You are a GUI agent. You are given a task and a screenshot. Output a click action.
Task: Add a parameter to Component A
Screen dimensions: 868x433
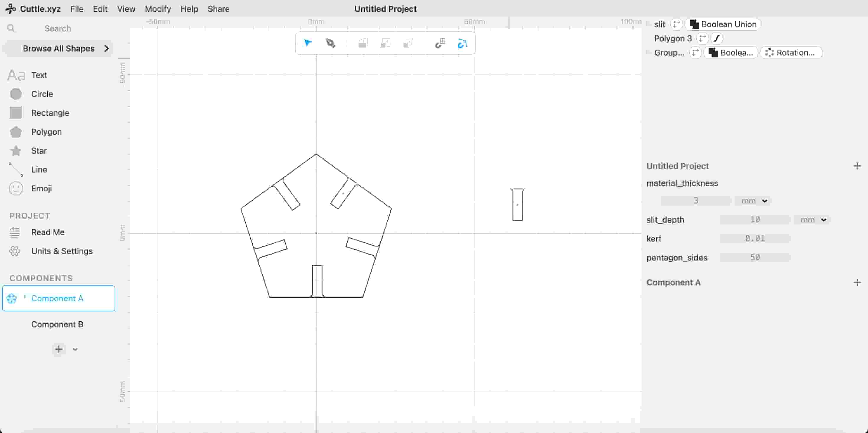(x=857, y=283)
